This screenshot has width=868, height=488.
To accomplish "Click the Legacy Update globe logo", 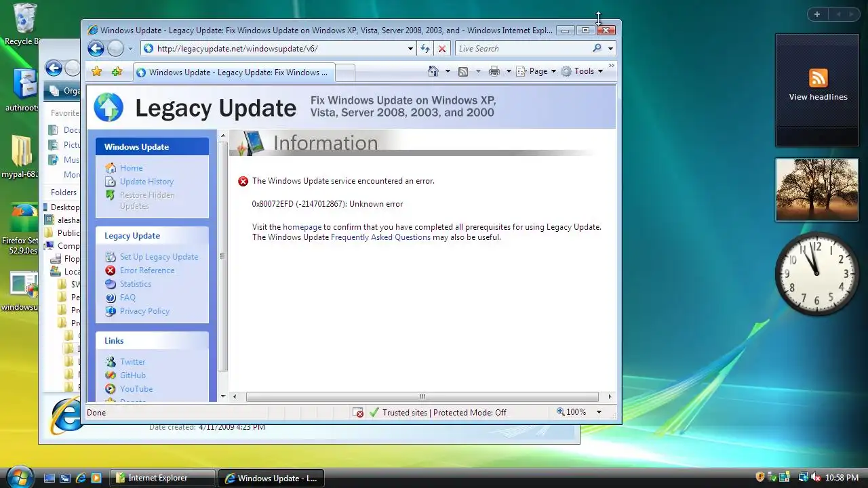I will tap(108, 107).
